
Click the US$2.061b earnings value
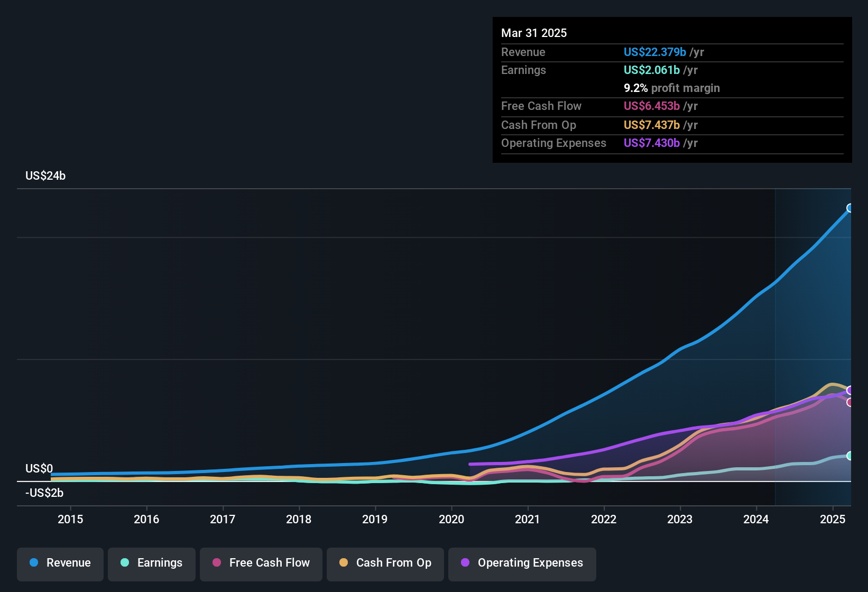pos(652,70)
